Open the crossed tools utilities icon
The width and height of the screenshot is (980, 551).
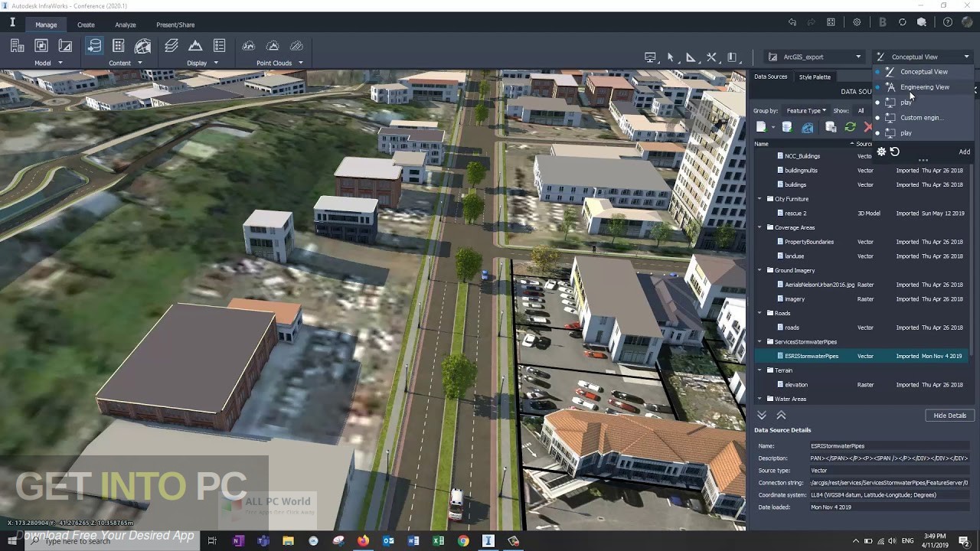click(x=711, y=57)
